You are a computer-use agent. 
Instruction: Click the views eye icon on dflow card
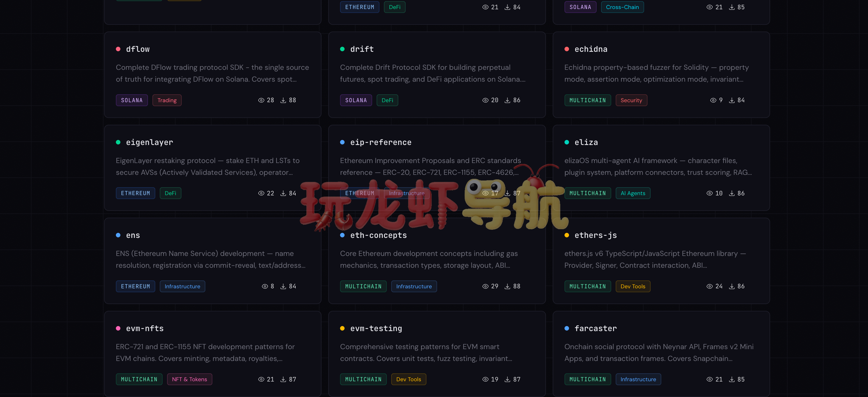[x=261, y=100]
